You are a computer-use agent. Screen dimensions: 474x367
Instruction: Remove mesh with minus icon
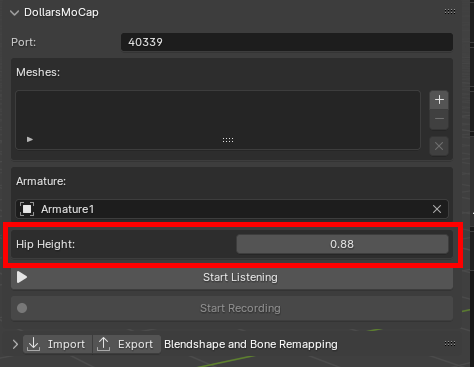click(439, 119)
